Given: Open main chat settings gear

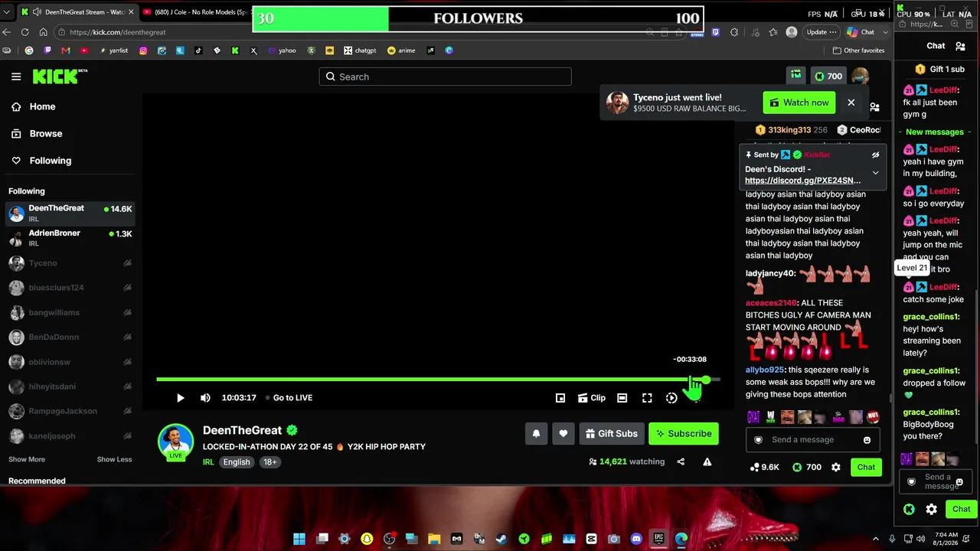Looking at the screenshot, I should 836,467.
